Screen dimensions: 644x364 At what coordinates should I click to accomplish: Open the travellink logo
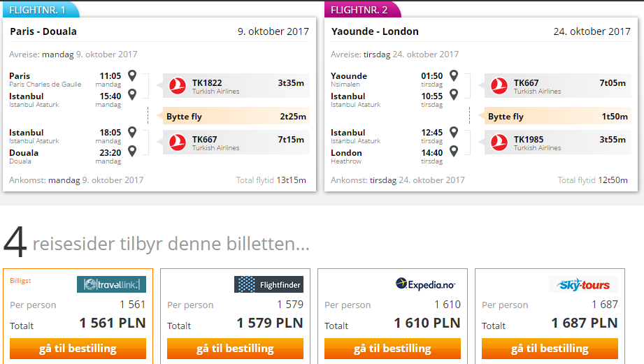click(x=111, y=284)
